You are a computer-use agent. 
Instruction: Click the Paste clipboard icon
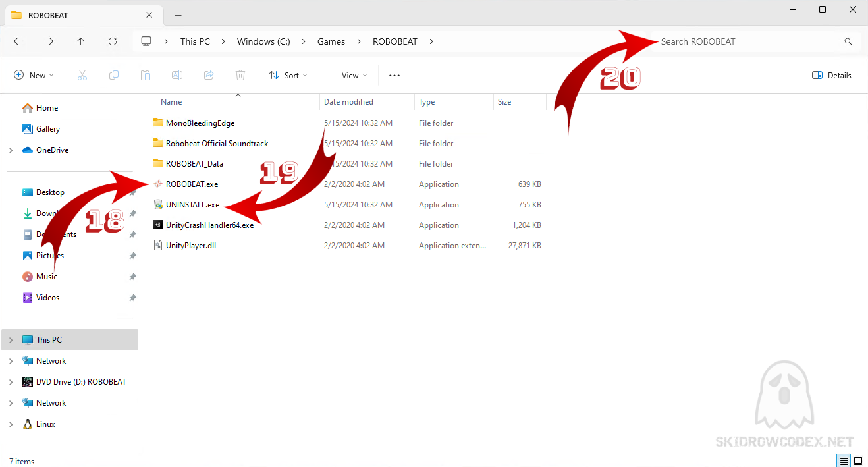[146, 76]
